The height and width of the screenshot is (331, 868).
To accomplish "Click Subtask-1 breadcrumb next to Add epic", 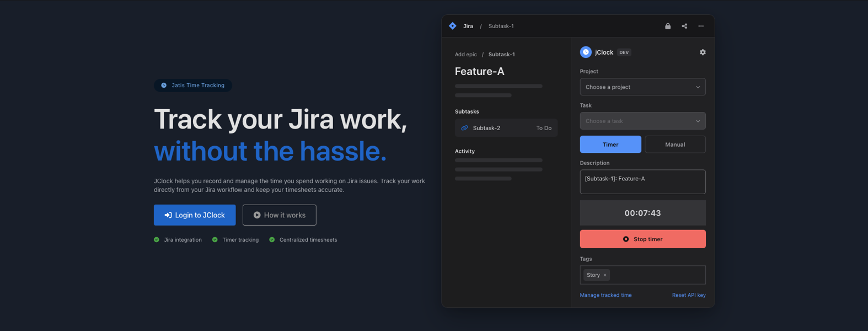I will click(502, 55).
